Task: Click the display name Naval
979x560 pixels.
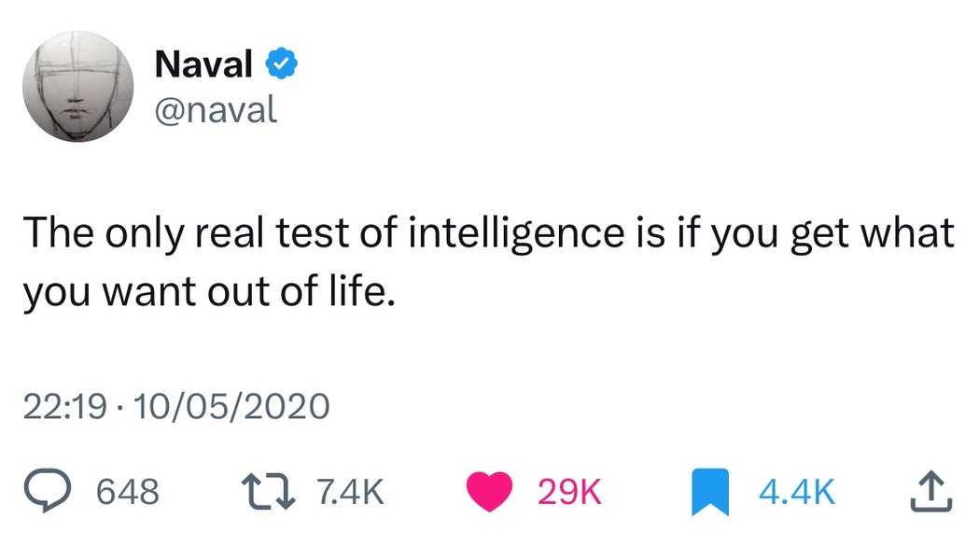Action: pyautogui.click(x=203, y=63)
